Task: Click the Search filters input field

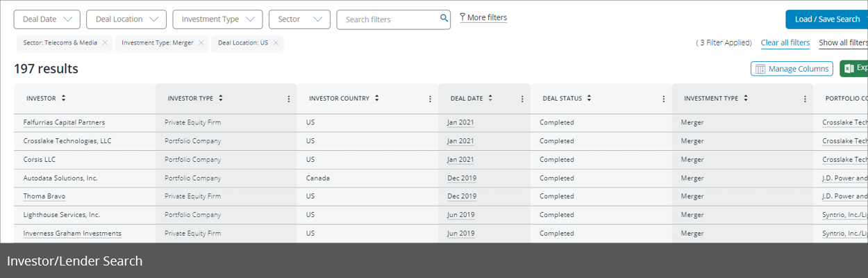Action: [x=393, y=19]
